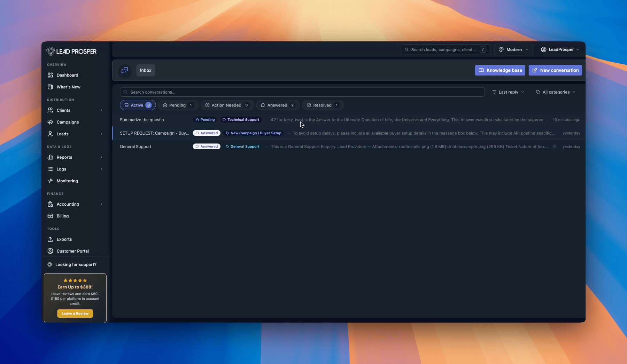627x364 pixels.
Task: Click the Pending status badge on first row
Action: point(205,120)
